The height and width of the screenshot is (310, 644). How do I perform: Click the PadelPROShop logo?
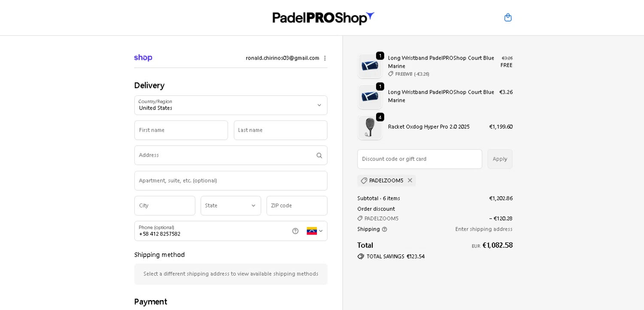[x=323, y=18]
